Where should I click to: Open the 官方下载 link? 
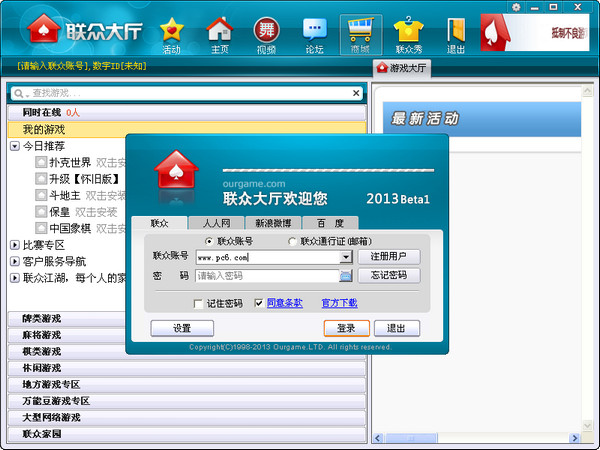pos(339,303)
